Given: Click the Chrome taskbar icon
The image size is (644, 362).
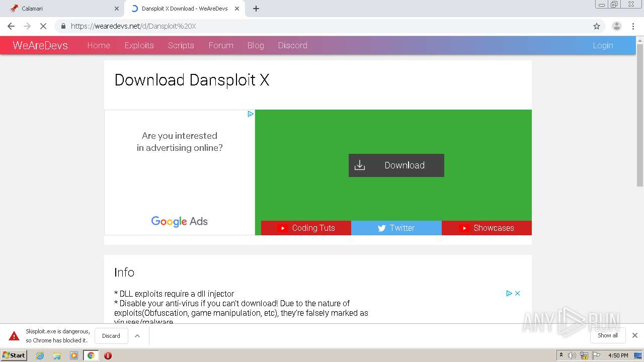Looking at the screenshot, I should [91, 355].
